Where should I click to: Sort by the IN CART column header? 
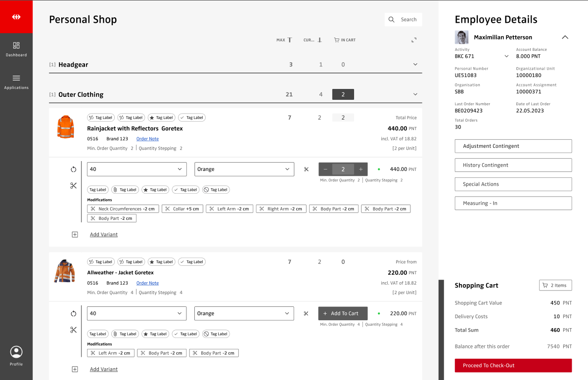click(x=345, y=40)
